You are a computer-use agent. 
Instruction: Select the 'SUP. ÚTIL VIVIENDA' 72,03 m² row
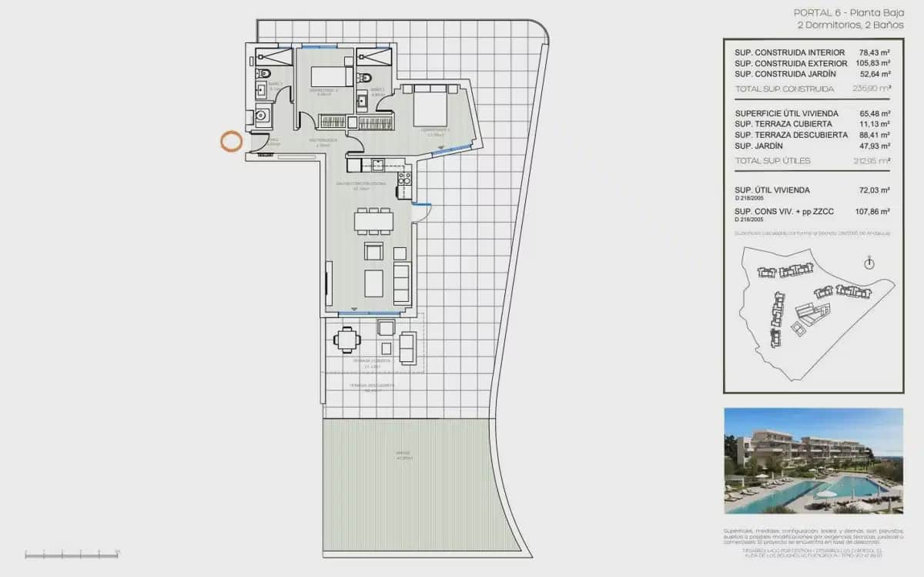pos(813,192)
